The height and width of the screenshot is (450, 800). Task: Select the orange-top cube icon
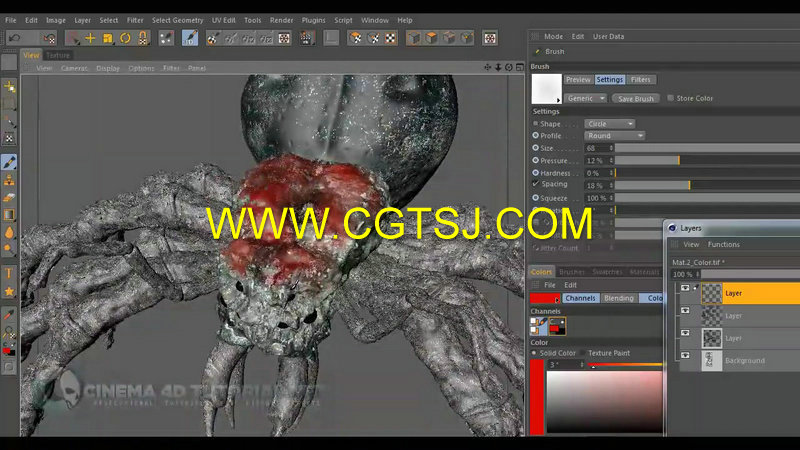(432, 38)
